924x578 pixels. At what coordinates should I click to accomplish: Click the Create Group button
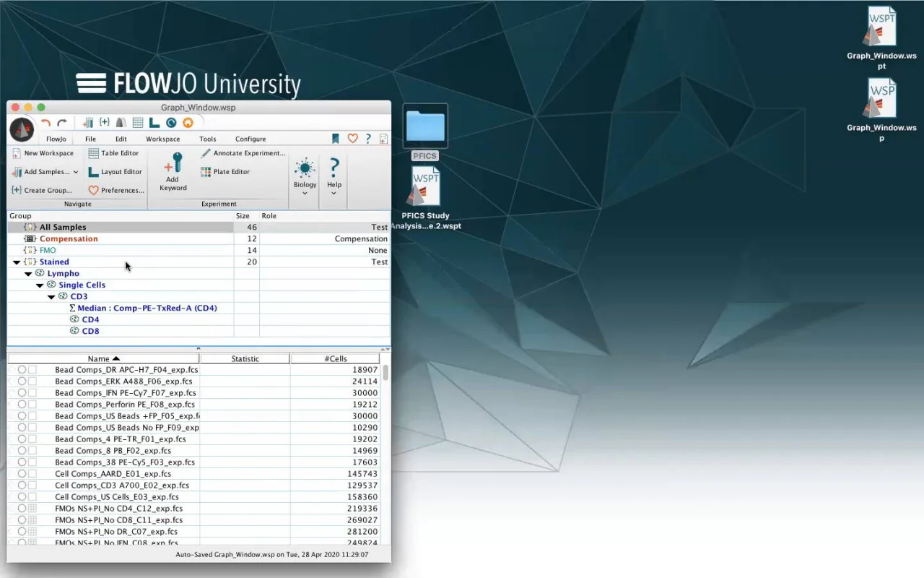coord(42,191)
